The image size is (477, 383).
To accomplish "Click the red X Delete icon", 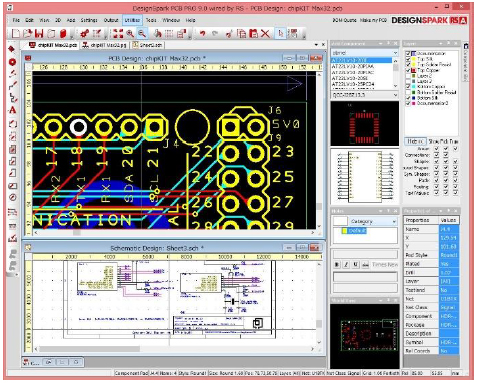I will (x=265, y=33).
